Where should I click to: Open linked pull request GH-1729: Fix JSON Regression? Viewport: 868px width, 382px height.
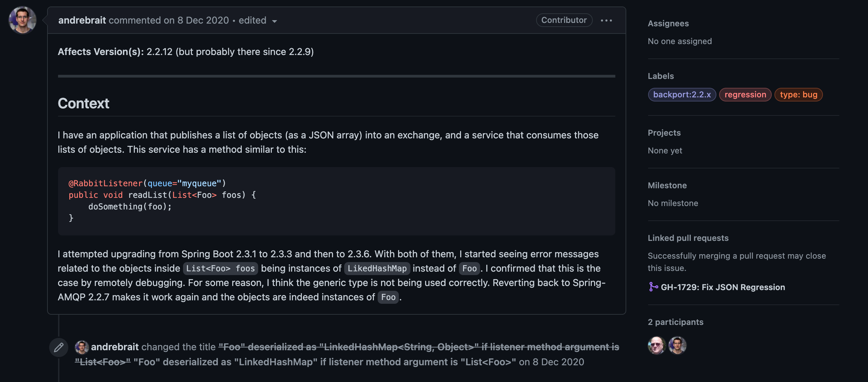click(x=723, y=287)
